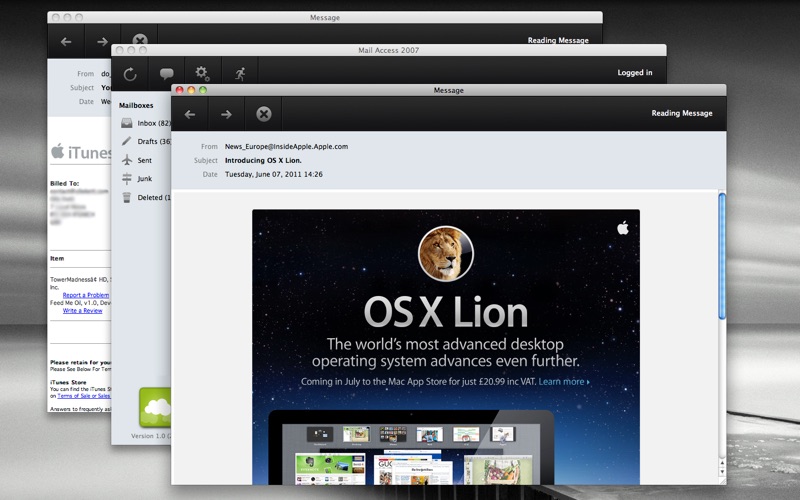Click the refresh icon in Mail Access 2007
Image resolution: width=800 pixels, height=500 pixels.
130,73
